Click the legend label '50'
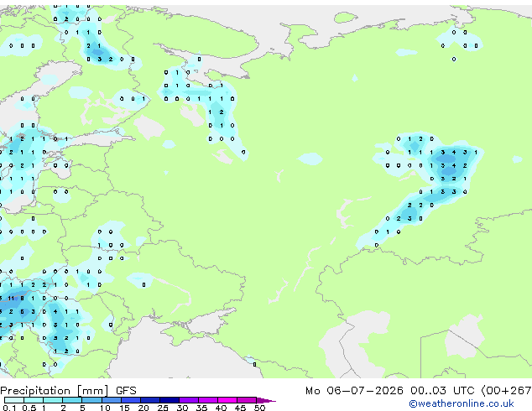Screen dimensions: 532x411 coord(259,408)
